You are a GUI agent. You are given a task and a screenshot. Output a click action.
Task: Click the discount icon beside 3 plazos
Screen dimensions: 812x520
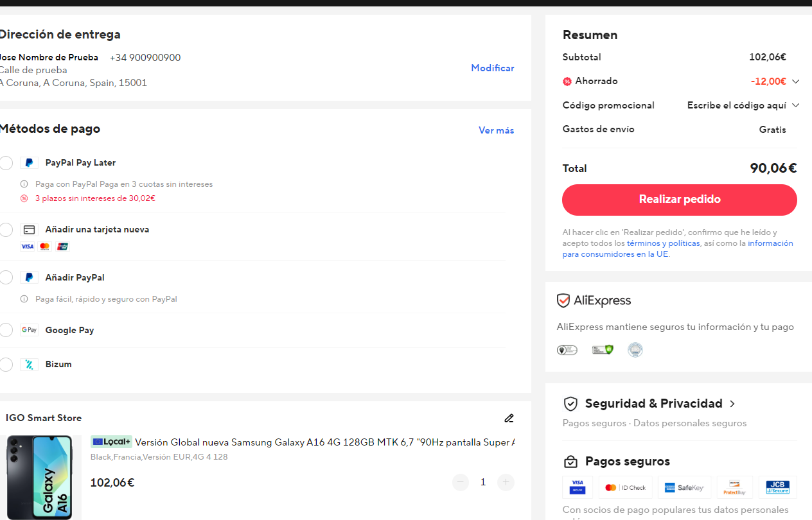[x=24, y=198]
